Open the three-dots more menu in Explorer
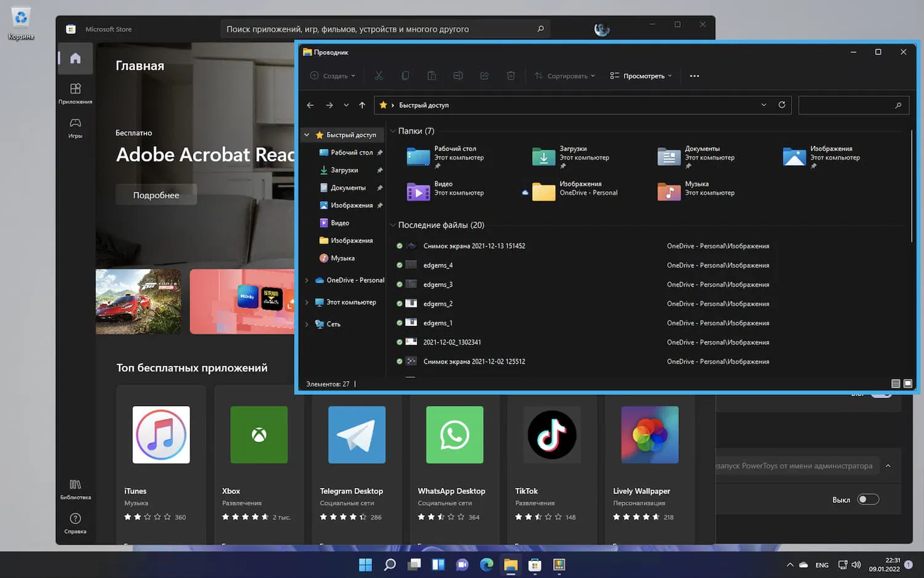The image size is (924, 578). click(694, 76)
